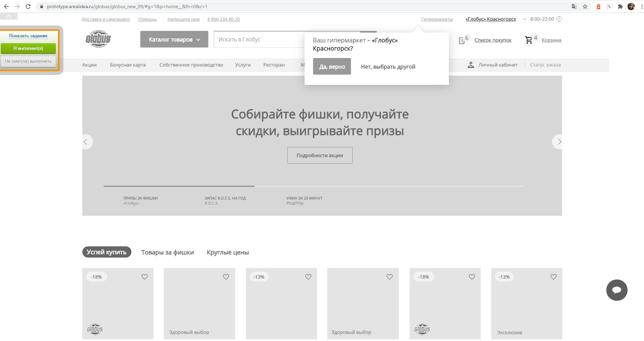
Task: Go back with the browser back arrow
Action: [6, 6]
